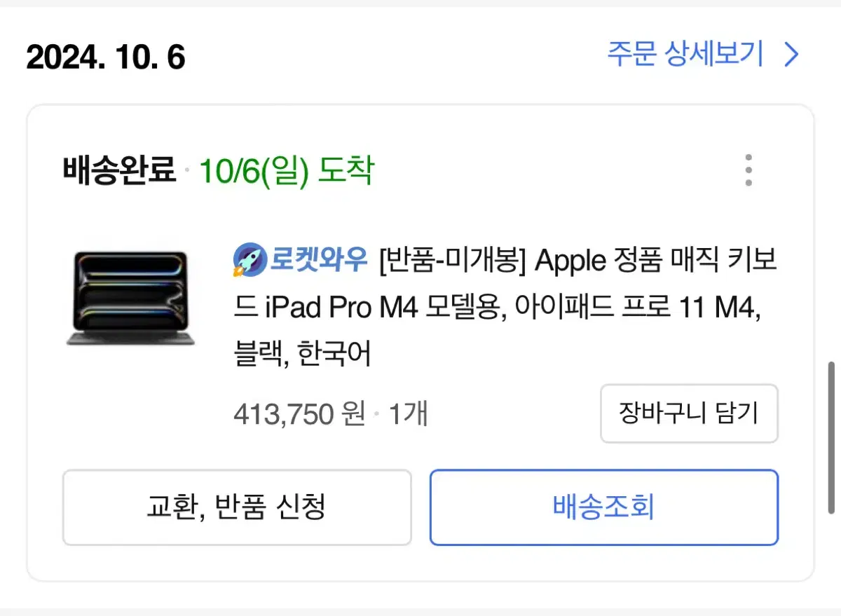
Task: Add item to cart with 장바구니 담기
Action: coord(689,413)
